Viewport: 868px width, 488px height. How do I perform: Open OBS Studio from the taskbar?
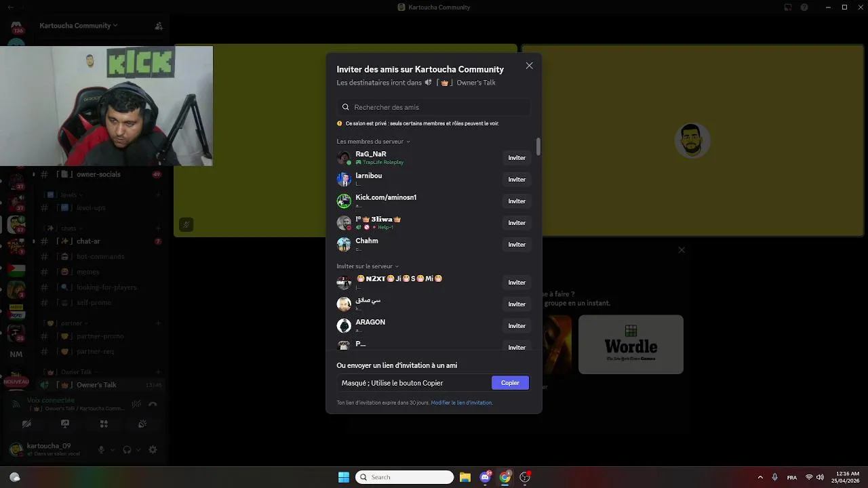coord(524,477)
